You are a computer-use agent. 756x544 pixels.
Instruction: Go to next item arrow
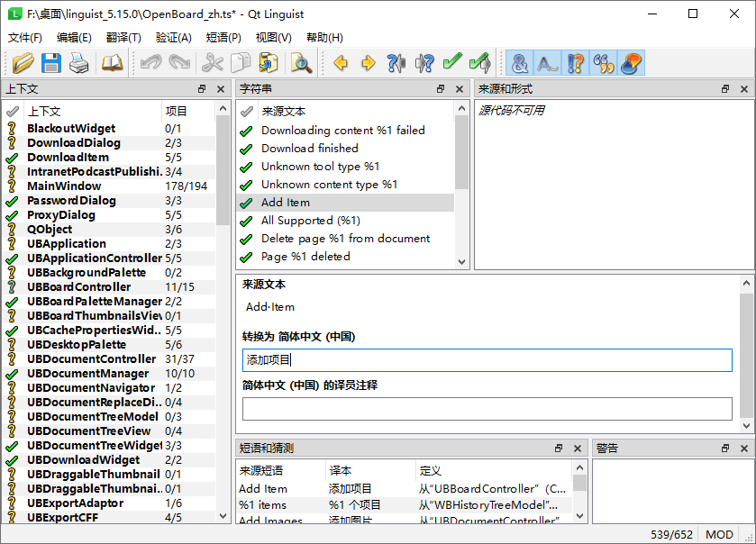(369, 63)
